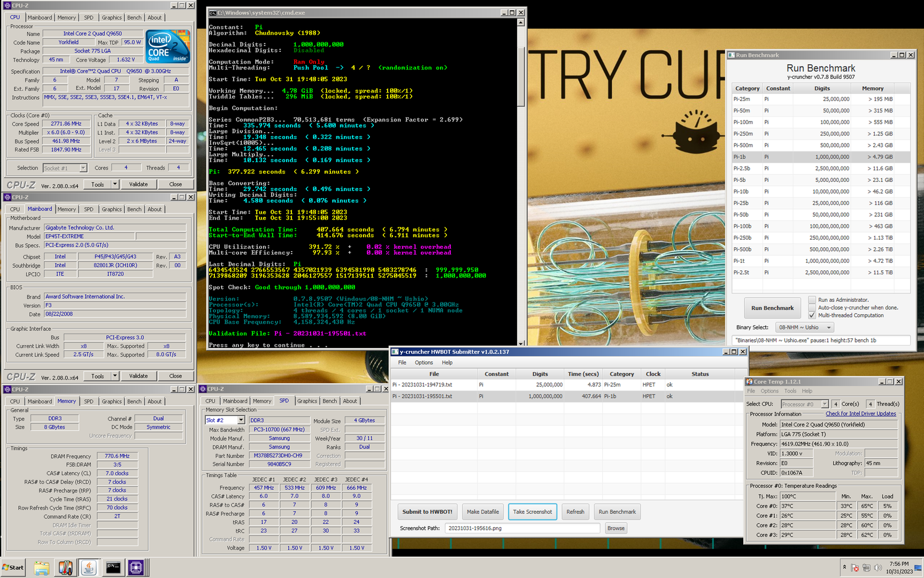Viewport: 924px width, 578px height.
Task: Uncheck Multi-threaded Computation
Action: 812,315
